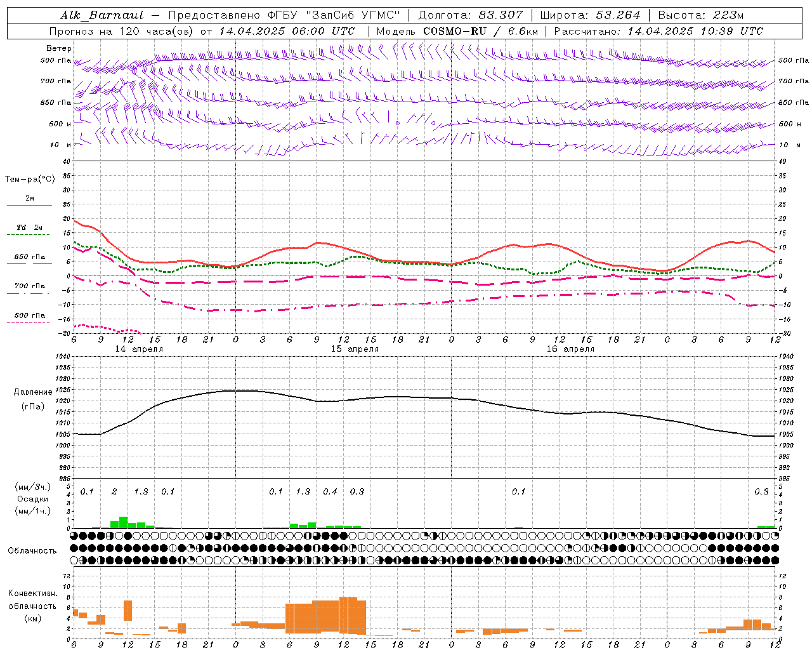The height and width of the screenshot is (650, 812).
Task: Click the 'Долгота: 83.307' longitude value
Action: pyautogui.click(x=470, y=15)
